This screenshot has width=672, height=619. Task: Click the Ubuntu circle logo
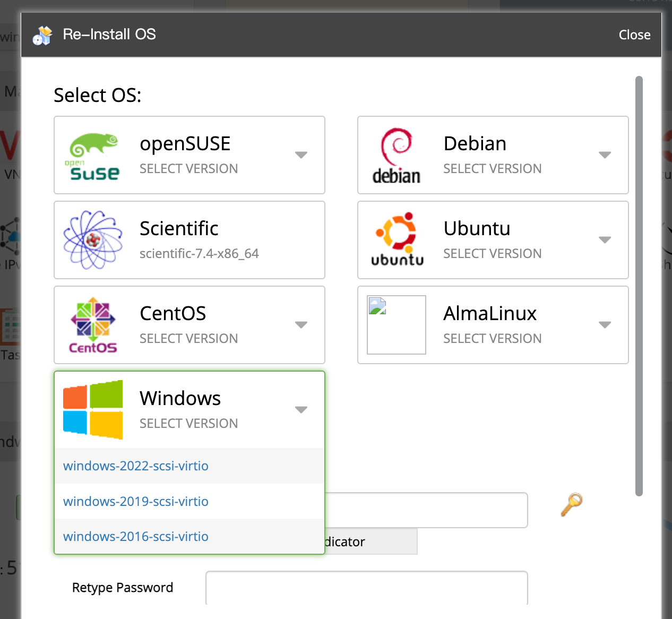[x=397, y=239]
